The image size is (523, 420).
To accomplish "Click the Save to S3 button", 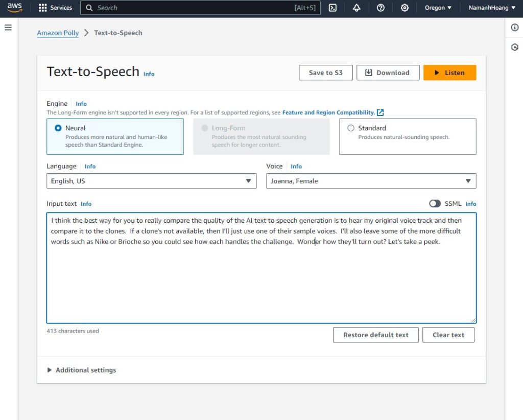I will tap(325, 73).
